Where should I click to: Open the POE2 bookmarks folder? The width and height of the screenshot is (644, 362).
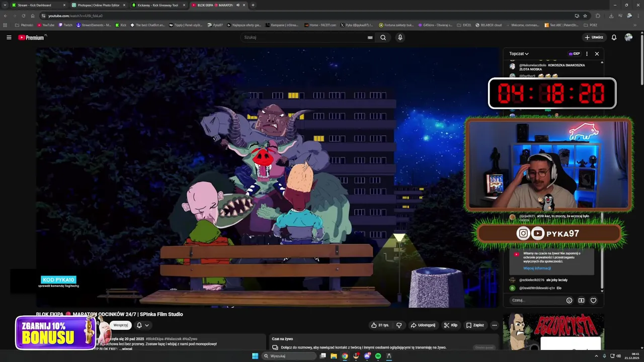(x=590, y=25)
